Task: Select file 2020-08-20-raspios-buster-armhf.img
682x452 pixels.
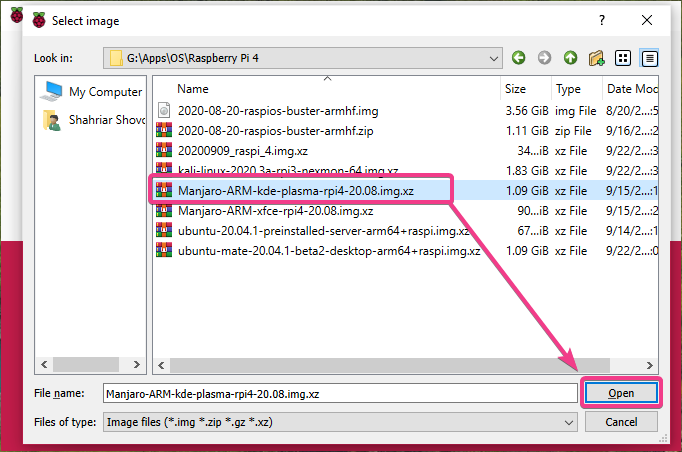Action: 278,111
